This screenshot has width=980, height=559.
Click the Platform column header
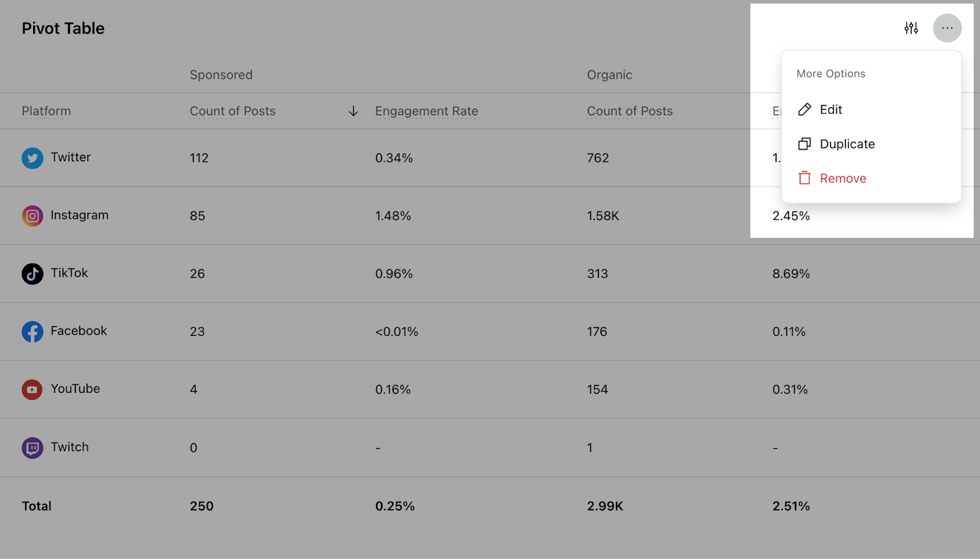click(x=47, y=111)
